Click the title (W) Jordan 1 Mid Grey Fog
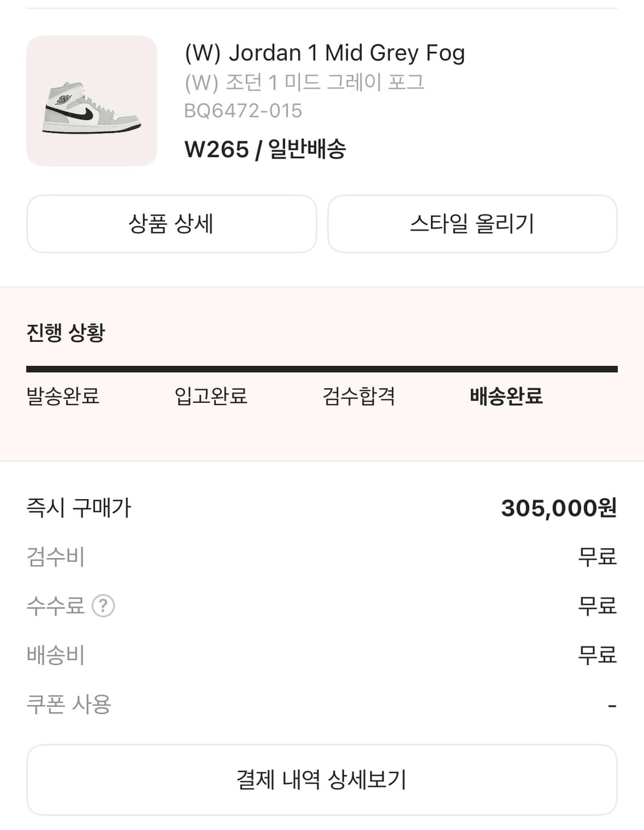 pos(325,53)
